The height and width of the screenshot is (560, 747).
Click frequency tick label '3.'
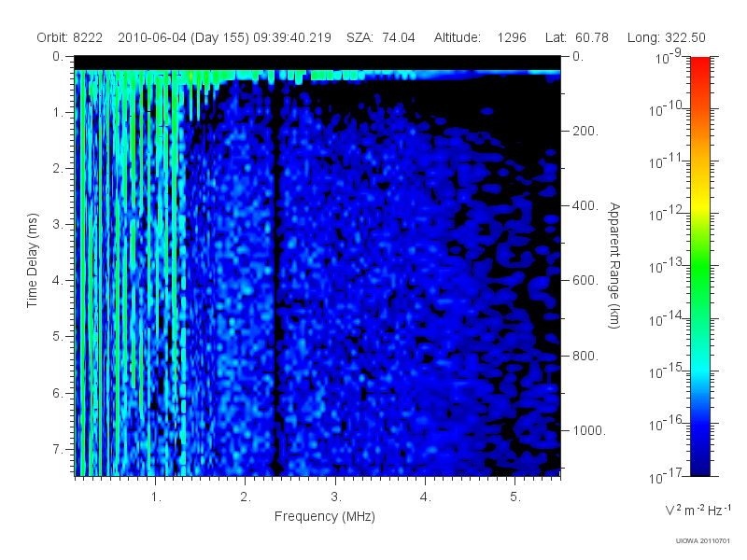(336, 497)
